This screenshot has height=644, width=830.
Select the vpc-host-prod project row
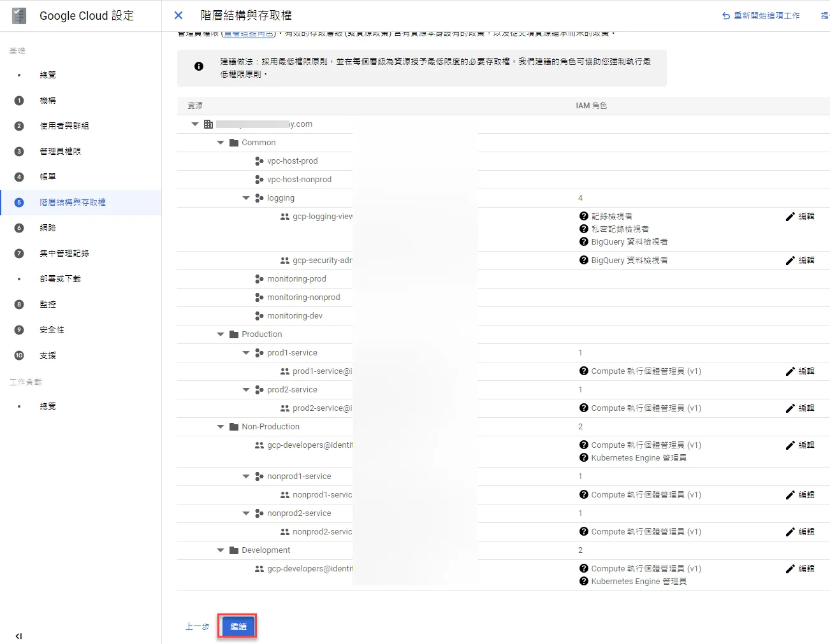click(x=504, y=161)
